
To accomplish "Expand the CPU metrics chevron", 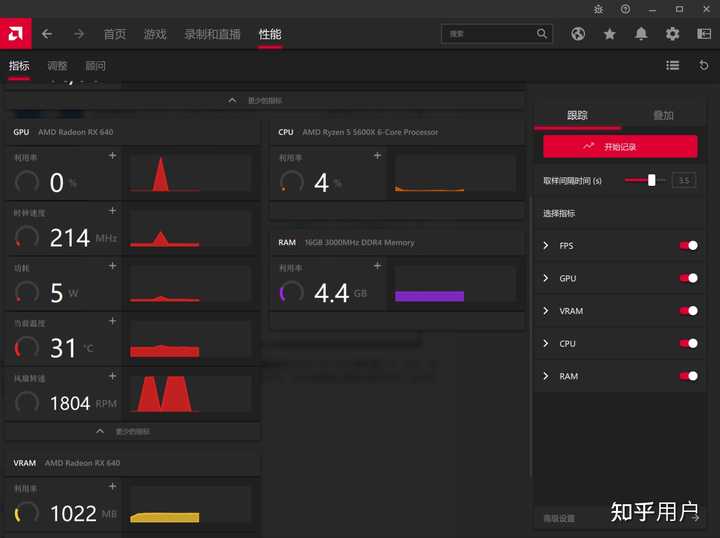I will coord(546,343).
